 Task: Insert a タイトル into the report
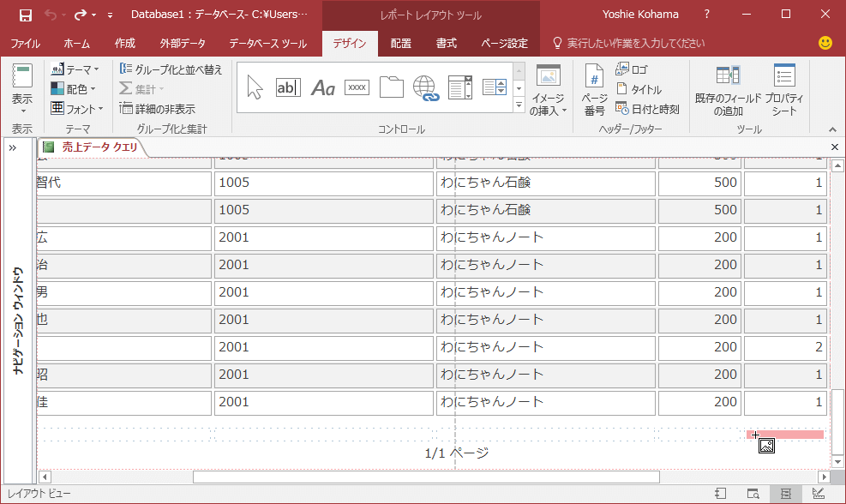tap(639, 89)
